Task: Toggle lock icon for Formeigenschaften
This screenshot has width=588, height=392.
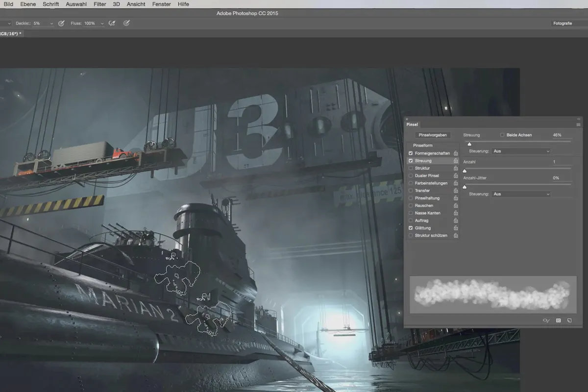Action: 456,153
